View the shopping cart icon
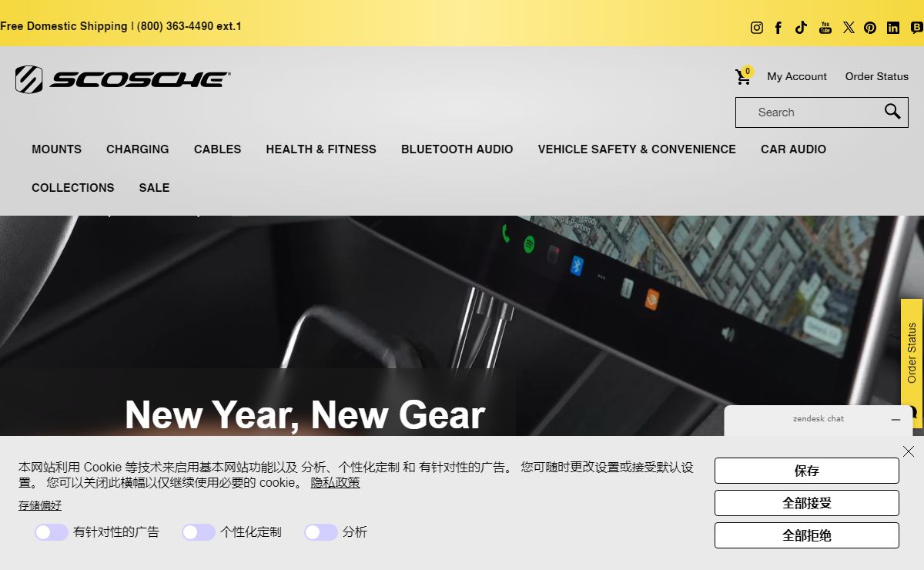Image resolution: width=924 pixels, height=570 pixels. pos(743,76)
